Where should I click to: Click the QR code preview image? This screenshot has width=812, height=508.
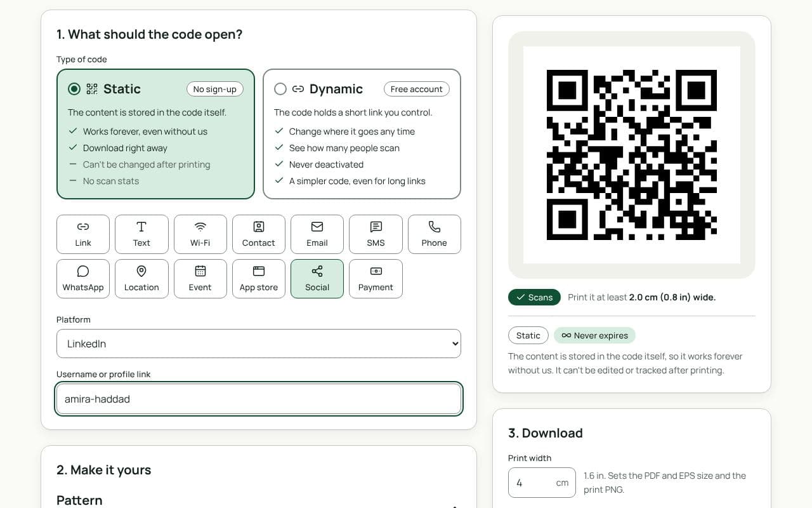coord(632,155)
